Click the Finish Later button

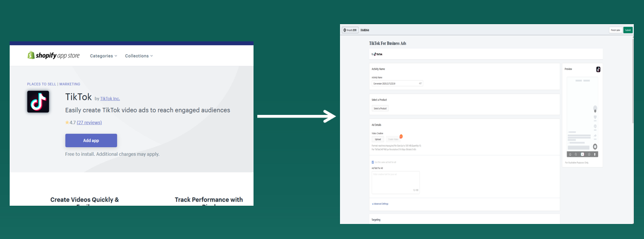[615, 30]
